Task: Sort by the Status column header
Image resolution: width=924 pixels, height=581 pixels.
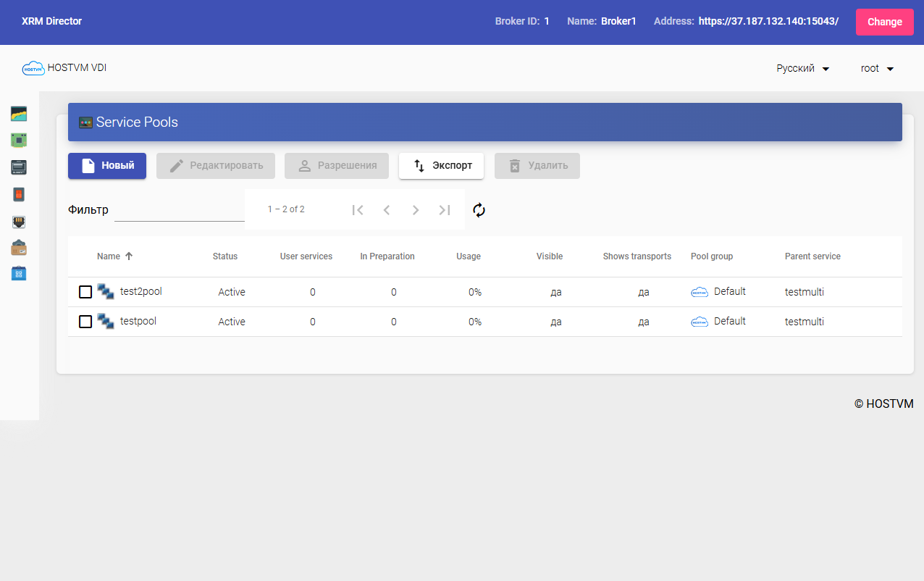Action: [224, 256]
